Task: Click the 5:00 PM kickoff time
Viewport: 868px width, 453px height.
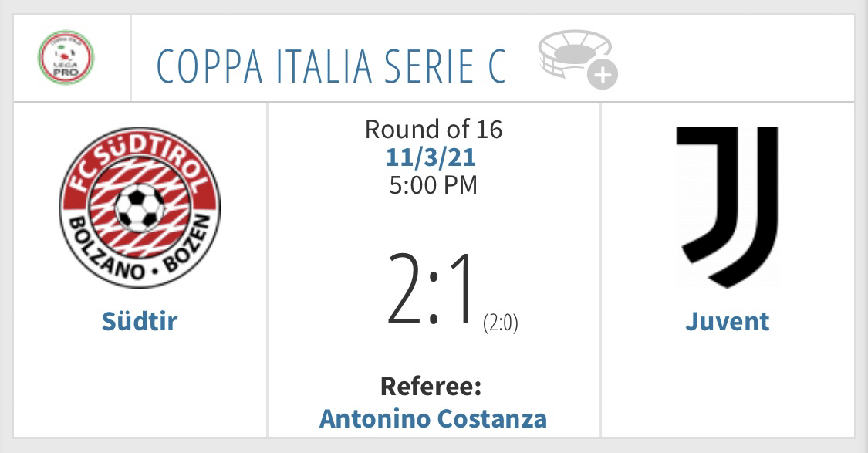Action: click(433, 185)
